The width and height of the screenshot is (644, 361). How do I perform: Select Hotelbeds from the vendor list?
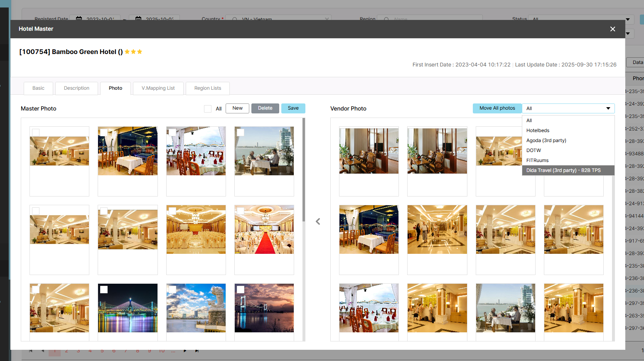click(x=568, y=130)
